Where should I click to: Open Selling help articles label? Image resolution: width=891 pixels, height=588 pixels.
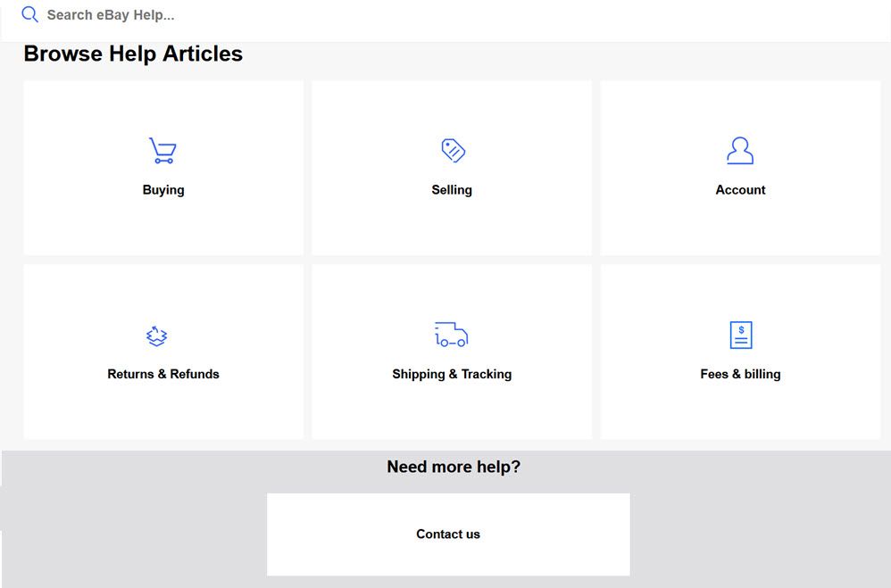pos(452,190)
